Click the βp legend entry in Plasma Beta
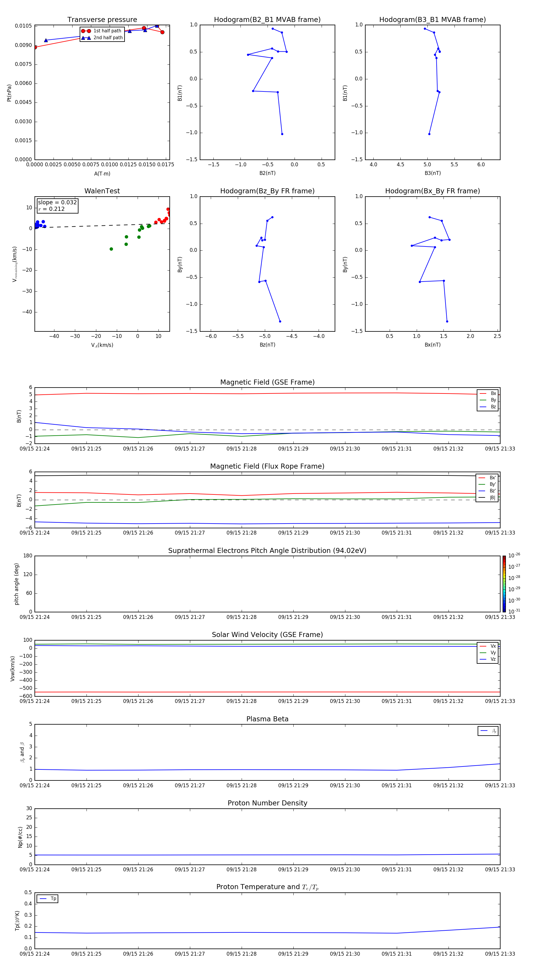Screen dimensions: 535x980 pyautogui.click(x=488, y=731)
